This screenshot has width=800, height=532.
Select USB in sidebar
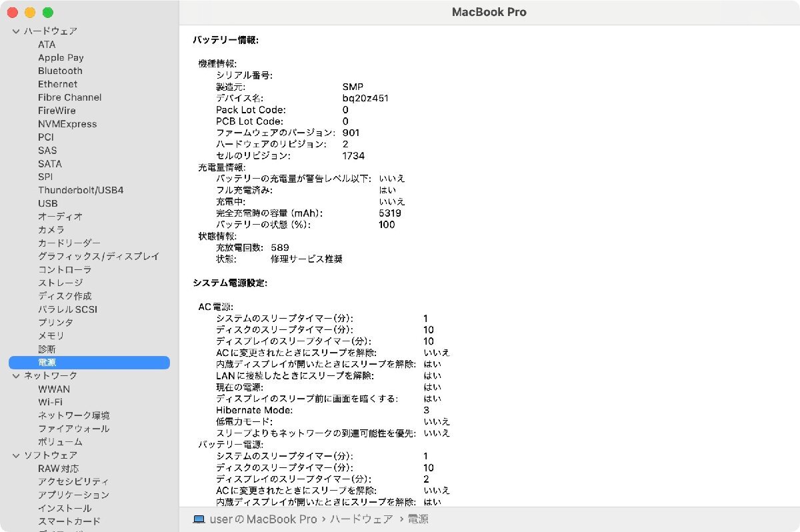click(x=48, y=203)
